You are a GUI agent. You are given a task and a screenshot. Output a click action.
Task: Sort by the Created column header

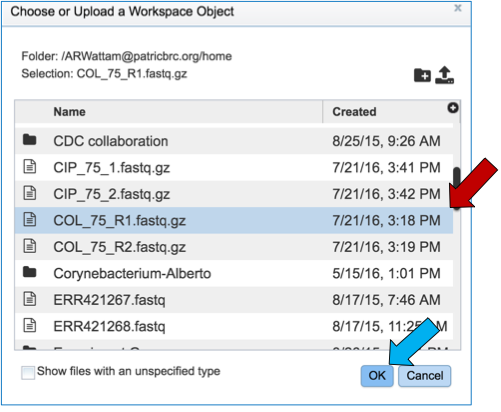[x=354, y=112]
